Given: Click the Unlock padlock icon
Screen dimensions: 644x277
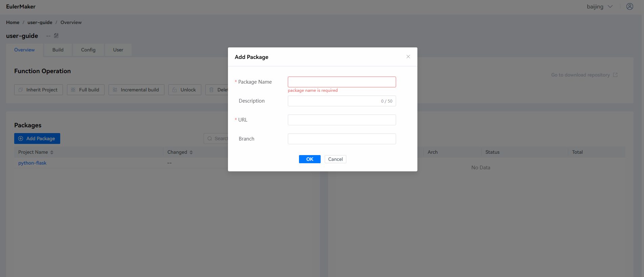Looking at the screenshot, I should coord(175,90).
